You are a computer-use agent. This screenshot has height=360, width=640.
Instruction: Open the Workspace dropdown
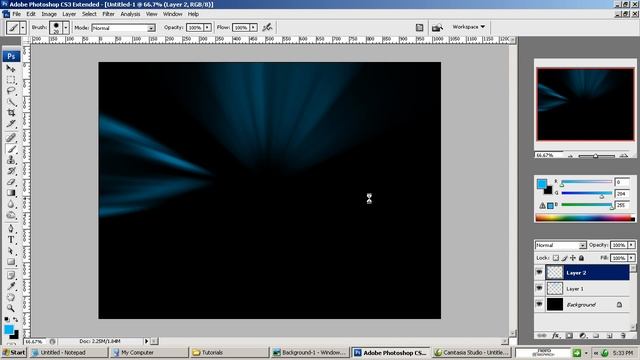coord(469,27)
